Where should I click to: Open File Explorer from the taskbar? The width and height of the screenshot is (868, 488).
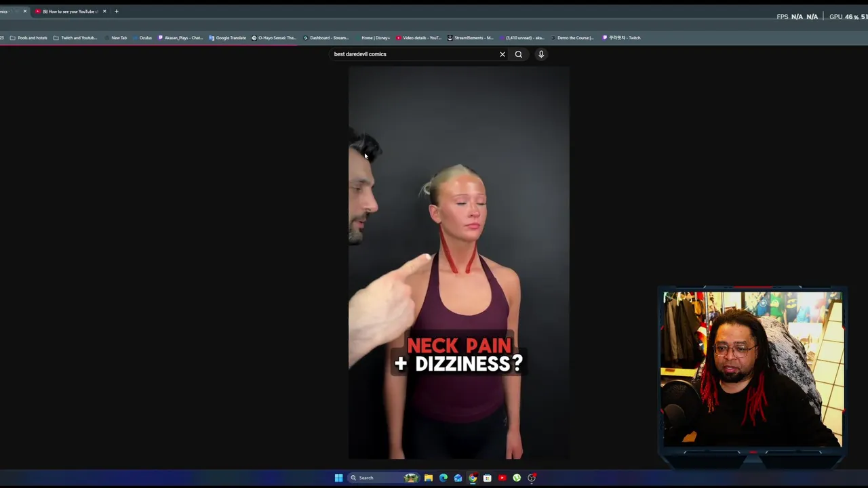pyautogui.click(x=429, y=478)
